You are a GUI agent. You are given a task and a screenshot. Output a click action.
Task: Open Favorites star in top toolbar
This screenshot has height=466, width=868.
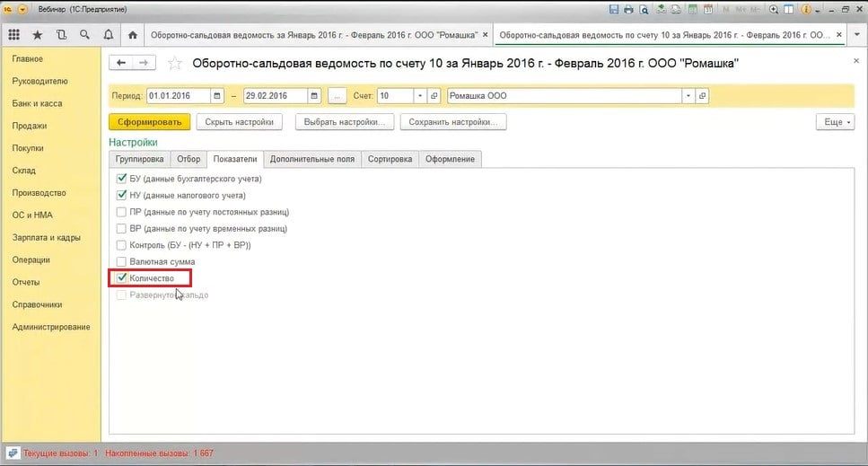coord(38,35)
